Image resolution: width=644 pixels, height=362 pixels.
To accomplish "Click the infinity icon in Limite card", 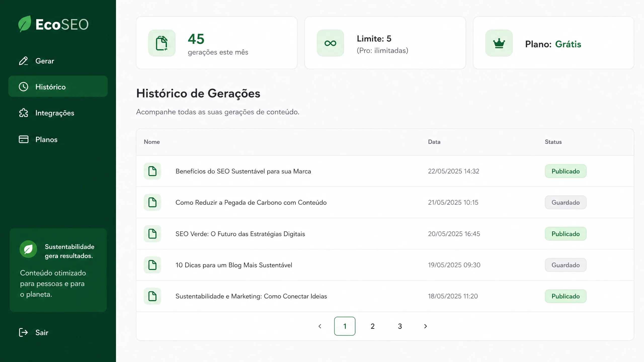I will coord(330,43).
